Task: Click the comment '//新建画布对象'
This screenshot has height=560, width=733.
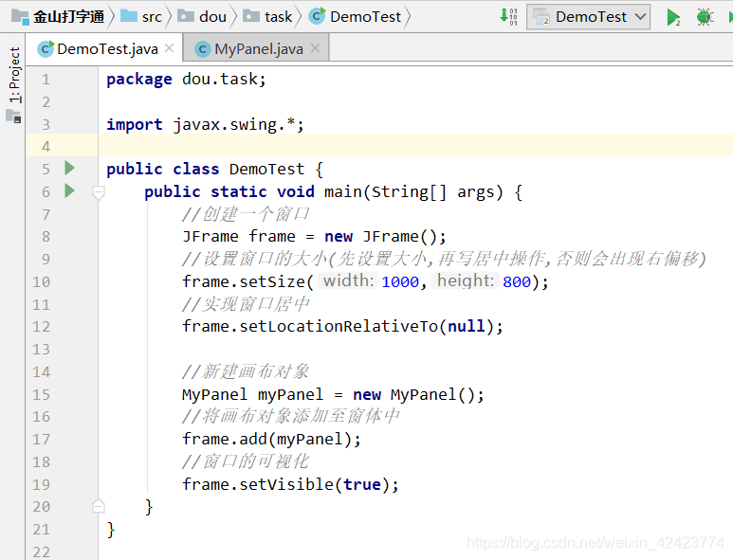Action: coord(246,371)
